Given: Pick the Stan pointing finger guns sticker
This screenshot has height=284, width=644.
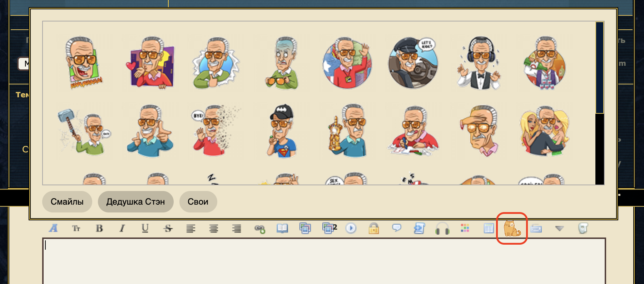Looking at the screenshot, I should pos(150,131).
